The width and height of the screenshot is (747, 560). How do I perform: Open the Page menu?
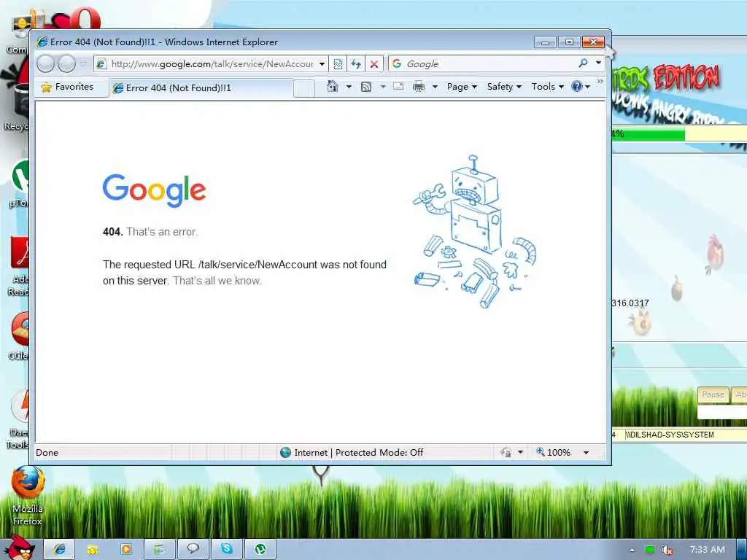(462, 87)
